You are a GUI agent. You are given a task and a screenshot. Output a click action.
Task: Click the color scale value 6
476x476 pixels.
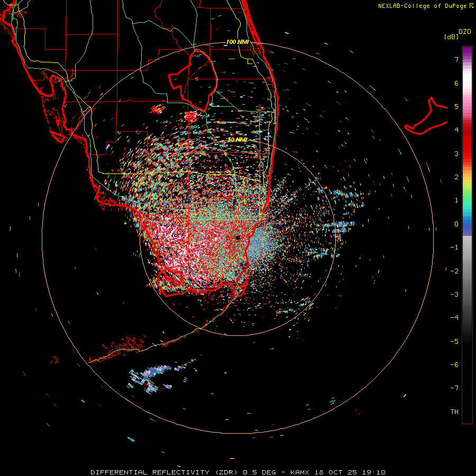click(x=456, y=83)
